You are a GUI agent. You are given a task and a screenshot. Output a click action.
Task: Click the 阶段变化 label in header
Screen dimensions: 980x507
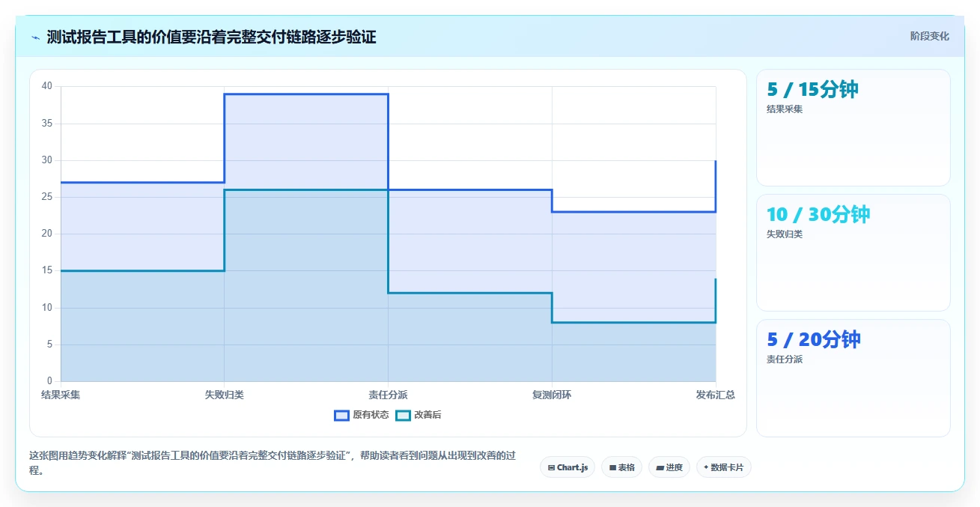(930, 36)
